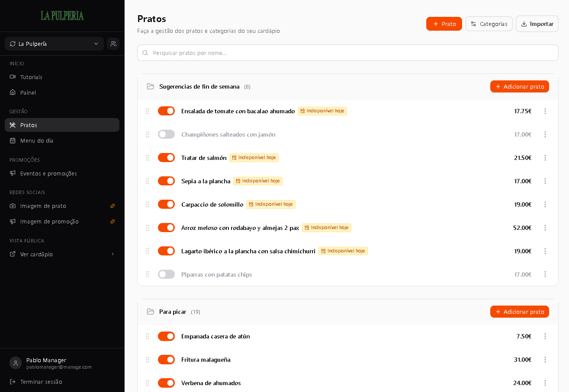569x392 pixels.
Task: Expand Ver cardápio submenu
Action: pyautogui.click(x=62, y=254)
